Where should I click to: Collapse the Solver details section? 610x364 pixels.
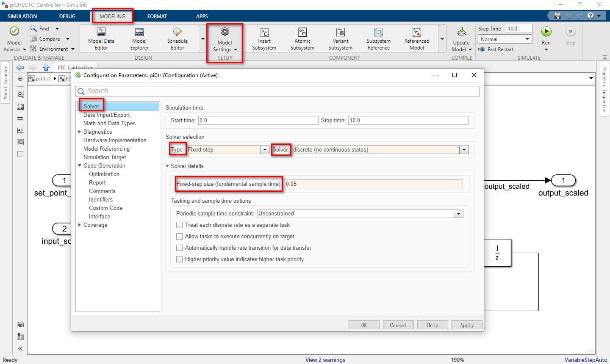pyautogui.click(x=167, y=166)
